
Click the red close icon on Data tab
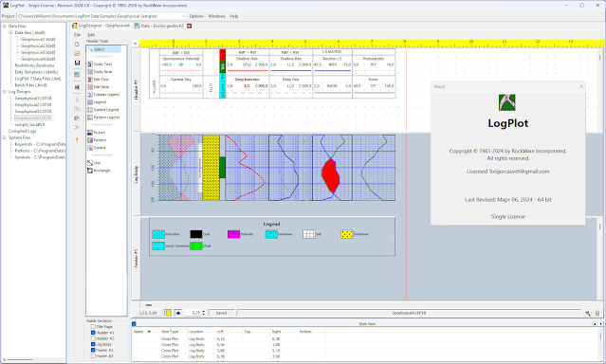point(190,26)
